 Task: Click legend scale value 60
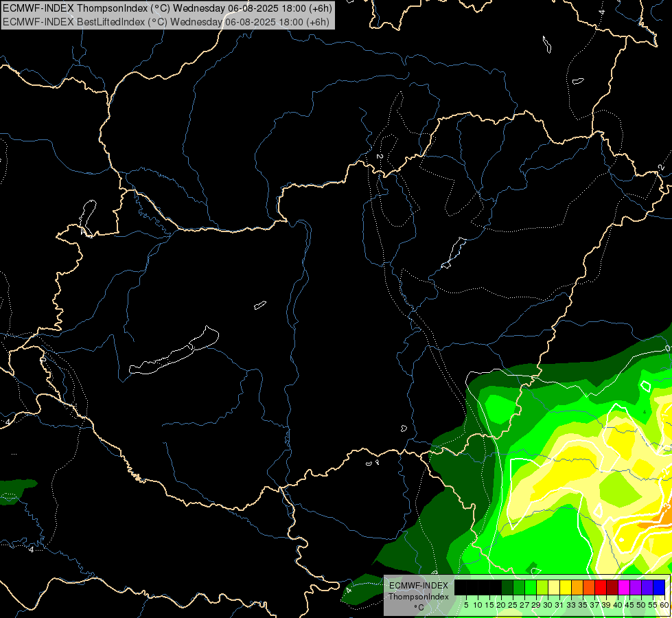(x=664, y=605)
